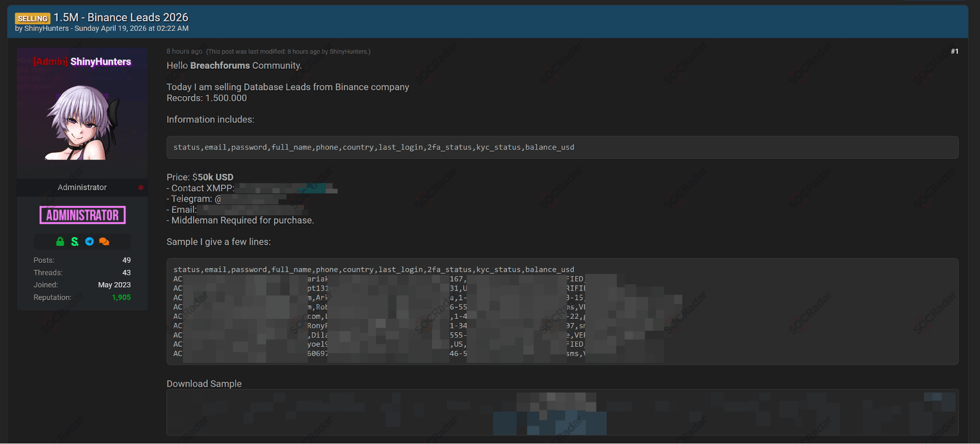Click the orange chat bubbles icon
This screenshot has height=444, width=980.
[104, 241]
